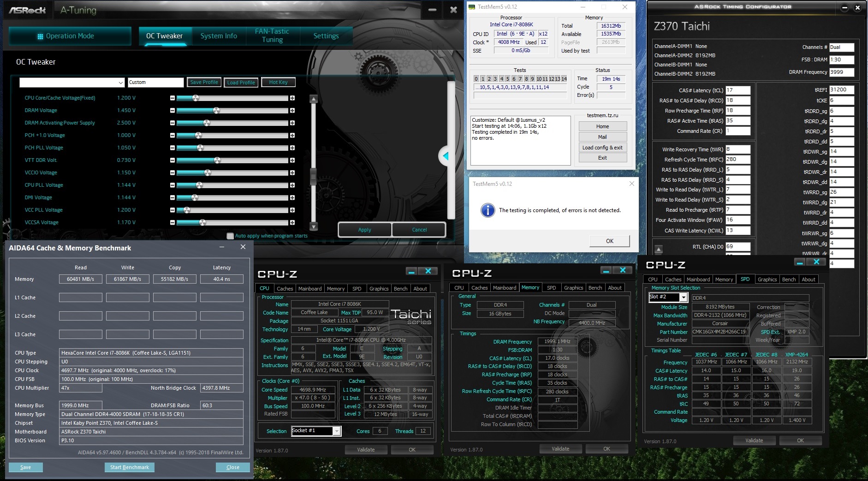Click the CAS# Latency (tCL) value field
Screen dimensions: 868x481
(x=738, y=90)
